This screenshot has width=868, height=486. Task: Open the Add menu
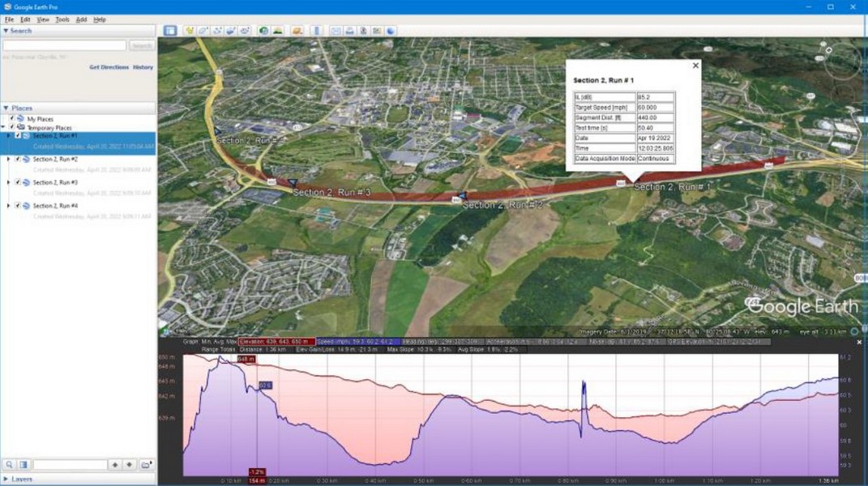point(81,19)
